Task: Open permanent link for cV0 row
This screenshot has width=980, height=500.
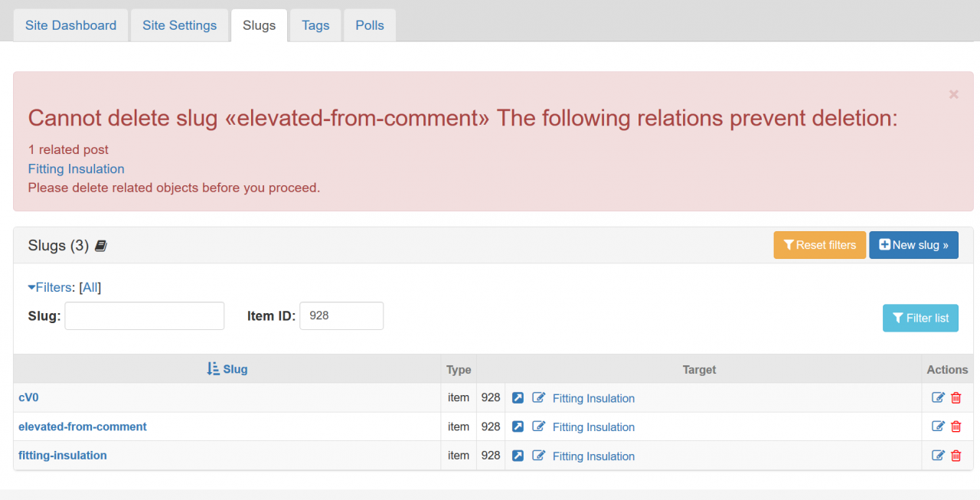Action: tap(518, 398)
